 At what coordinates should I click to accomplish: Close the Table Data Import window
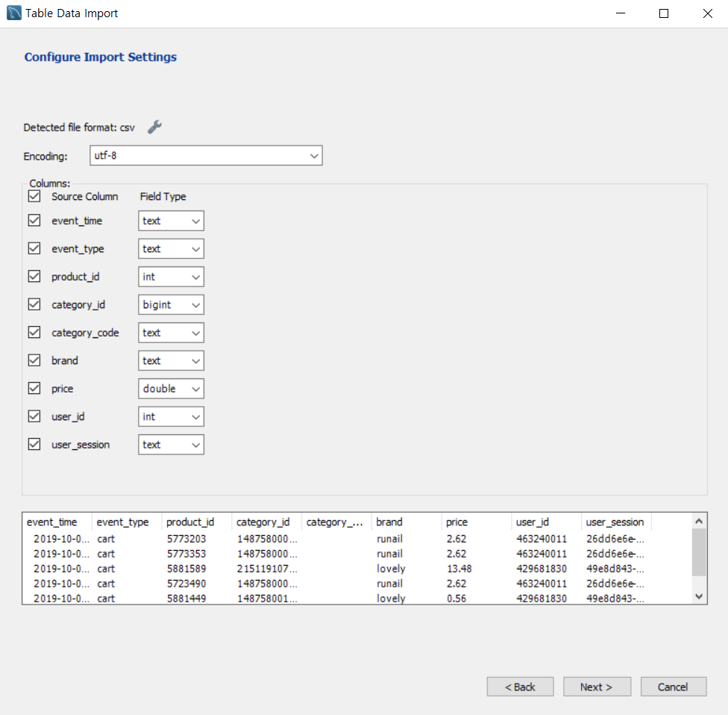point(708,13)
